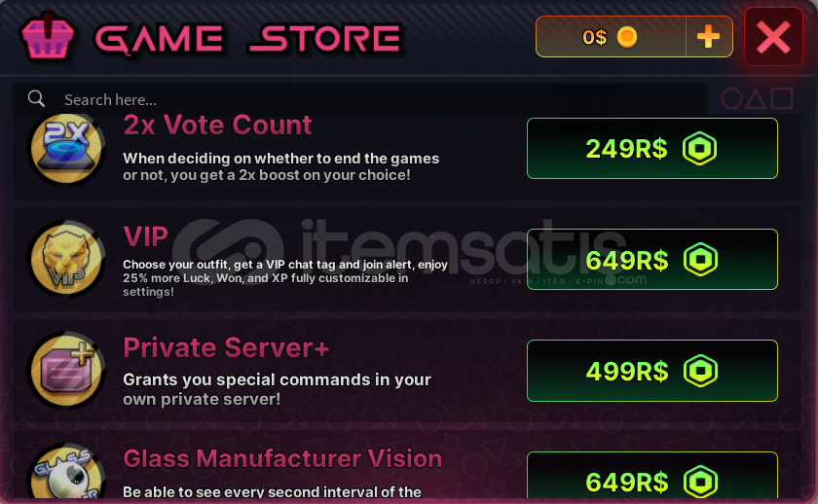Click the magnifying glass search icon
Viewport: 818px width, 504px height.
(x=37, y=98)
